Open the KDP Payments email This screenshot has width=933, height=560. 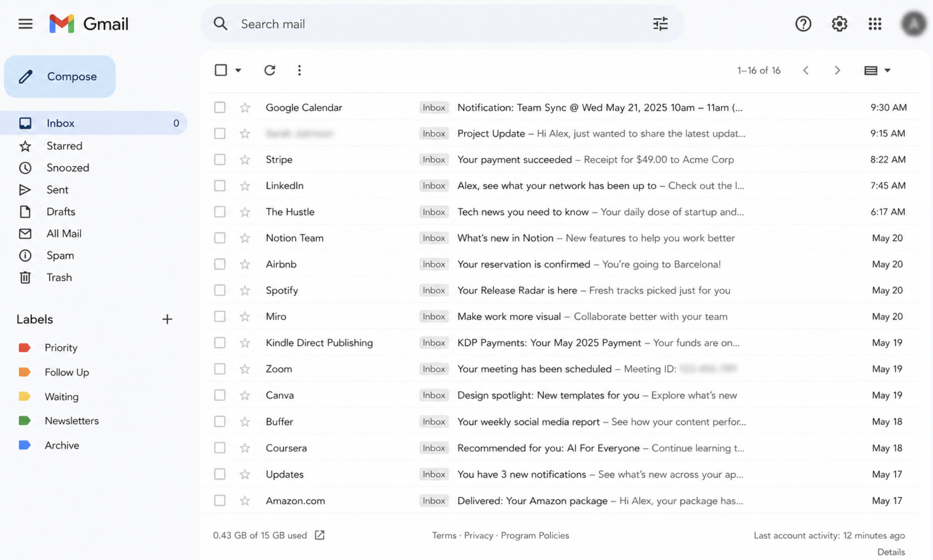(x=560, y=343)
